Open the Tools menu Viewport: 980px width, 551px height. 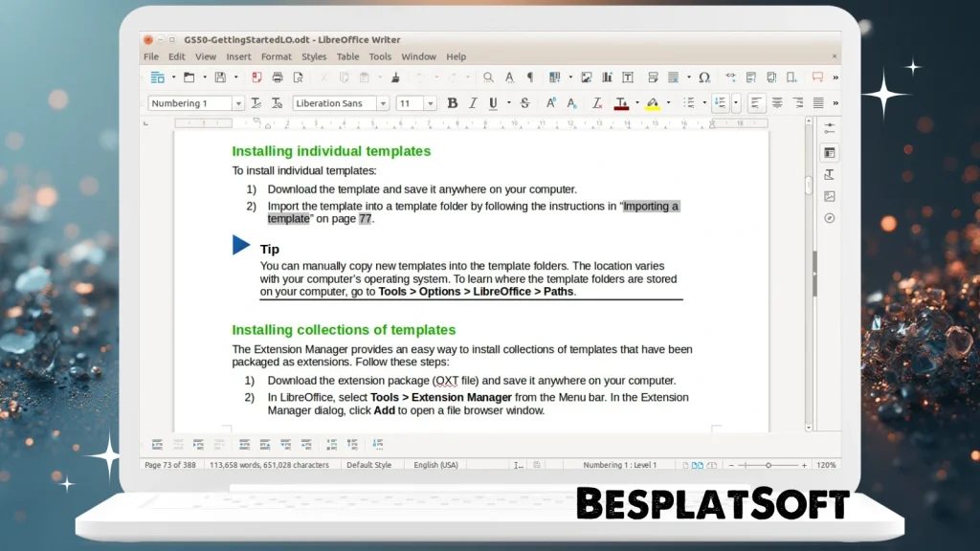point(380,56)
